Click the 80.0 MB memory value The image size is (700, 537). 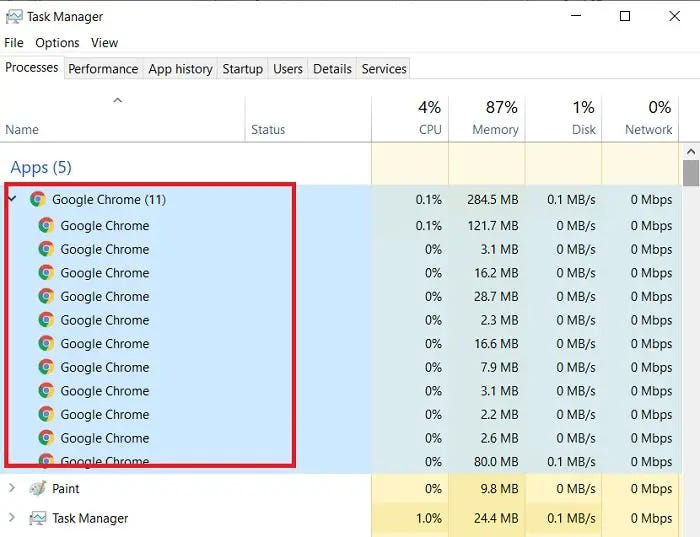(x=496, y=462)
